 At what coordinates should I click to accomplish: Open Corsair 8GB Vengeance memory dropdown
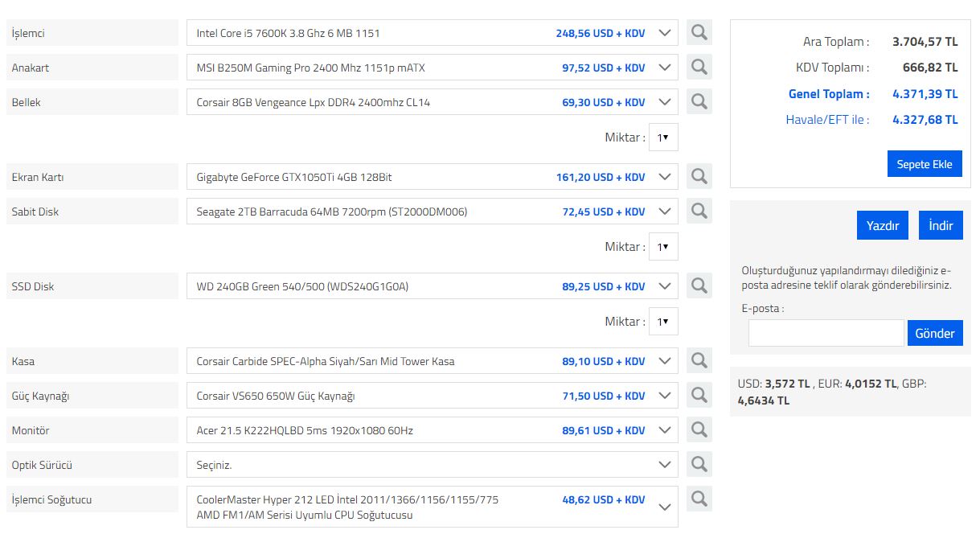tap(433, 102)
